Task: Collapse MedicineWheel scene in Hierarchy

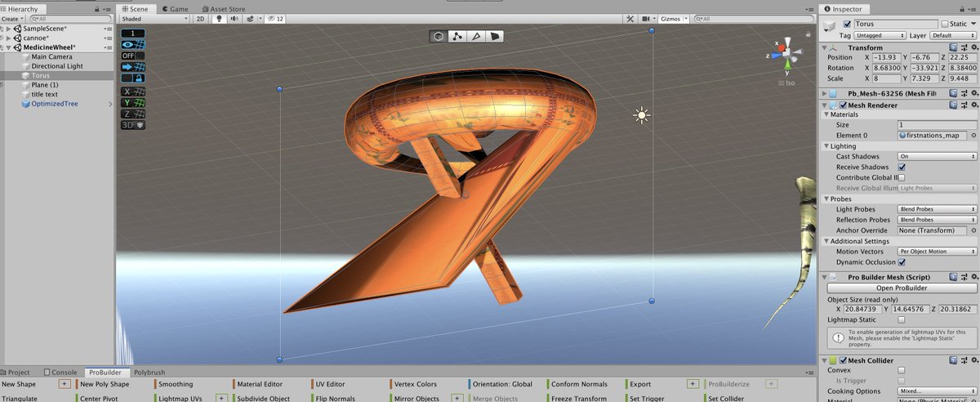Action: (7, 47)
